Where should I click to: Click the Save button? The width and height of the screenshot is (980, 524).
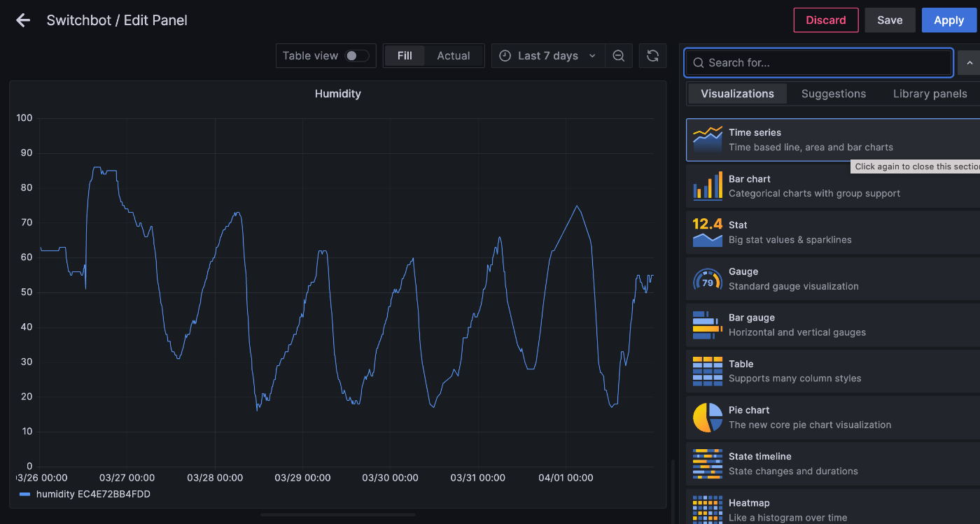point(890,20)
